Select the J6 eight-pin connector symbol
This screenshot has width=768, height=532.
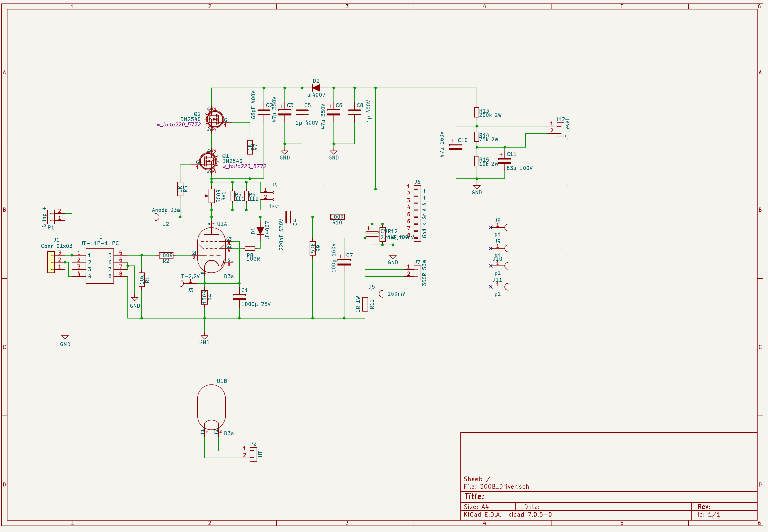point(417,213)
